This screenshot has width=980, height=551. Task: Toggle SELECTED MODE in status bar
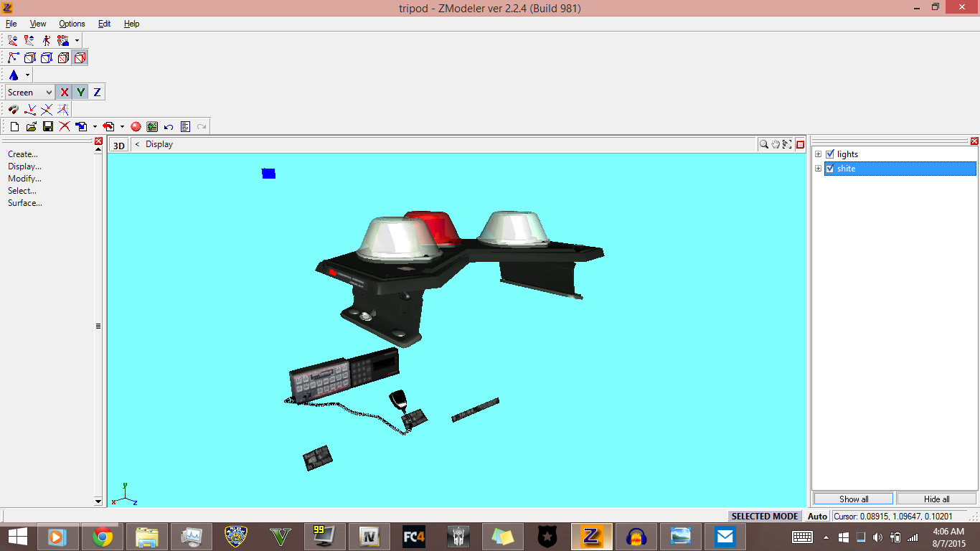(x=765, y=516)
